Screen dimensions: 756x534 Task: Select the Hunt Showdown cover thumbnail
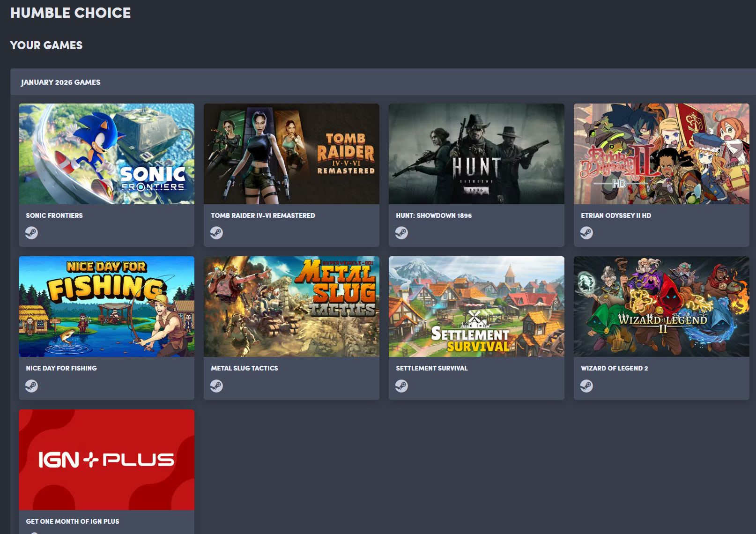pyautogui.click(x=476, y=154)
